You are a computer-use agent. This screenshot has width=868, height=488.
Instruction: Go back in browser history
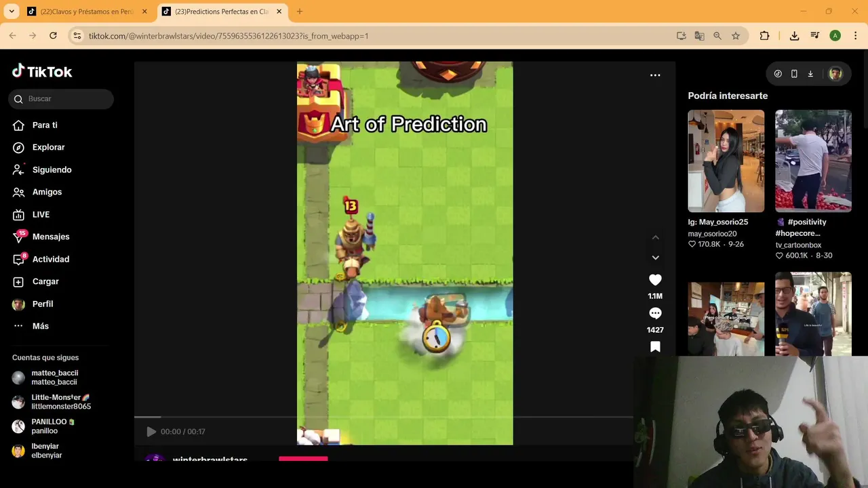[x=12, y=36]
